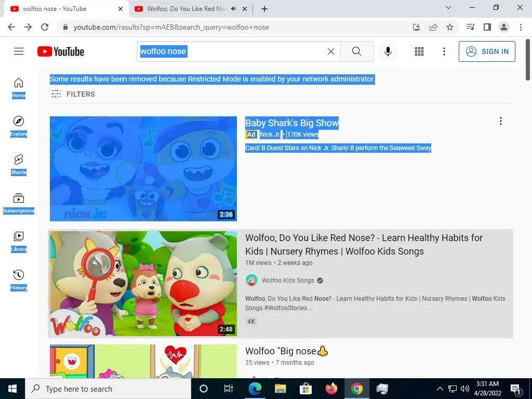
Task: Switch to the 'Wolfoo, Do You Like Red' tab
Action: pos(185,9)
